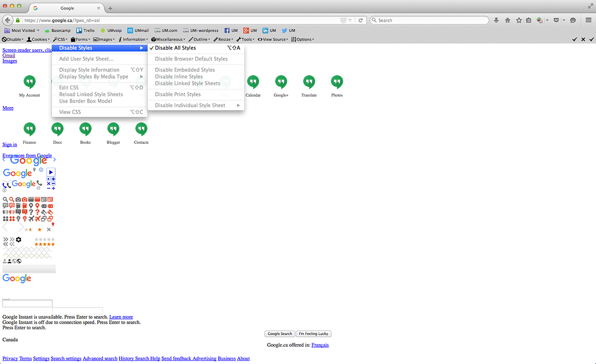The width and height of the screenshot is (596, 364).
Task: Click the X status icon on developer toolbar
Action: 584,39
